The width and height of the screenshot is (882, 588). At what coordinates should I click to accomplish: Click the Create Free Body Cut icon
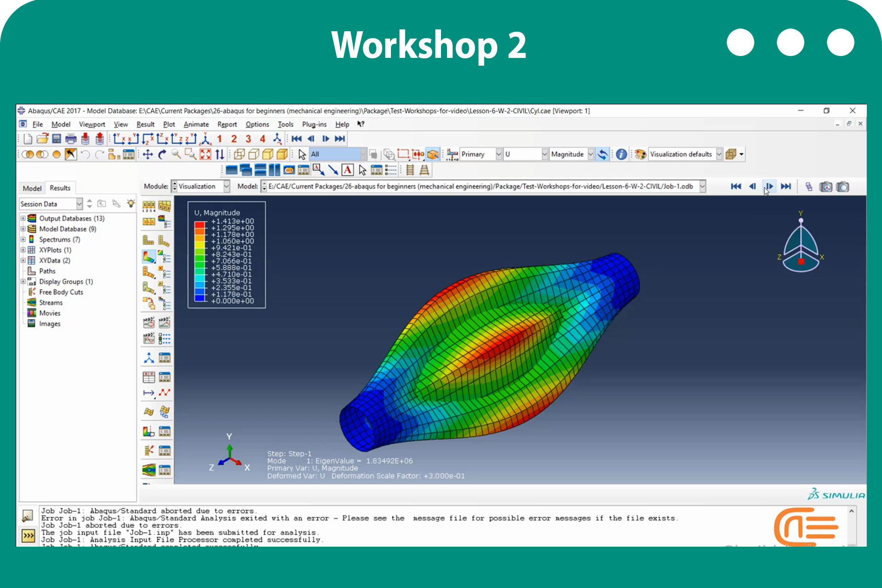(x=149, y=451)
